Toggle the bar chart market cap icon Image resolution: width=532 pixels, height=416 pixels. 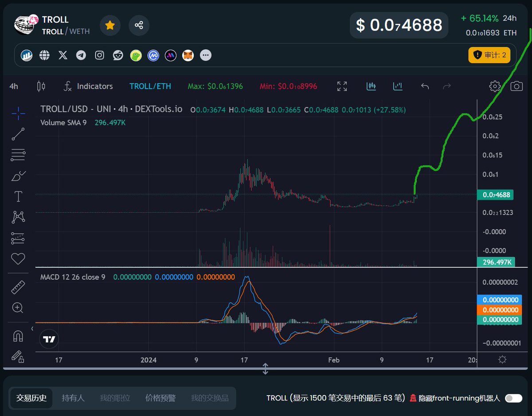click(398, 86)
